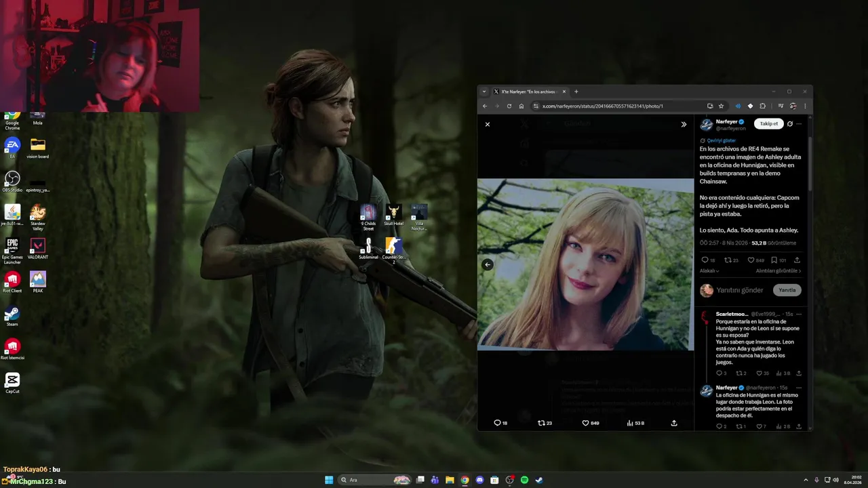
Task: Click the Yanıtla reply button
Action: (x=787, y=290)
